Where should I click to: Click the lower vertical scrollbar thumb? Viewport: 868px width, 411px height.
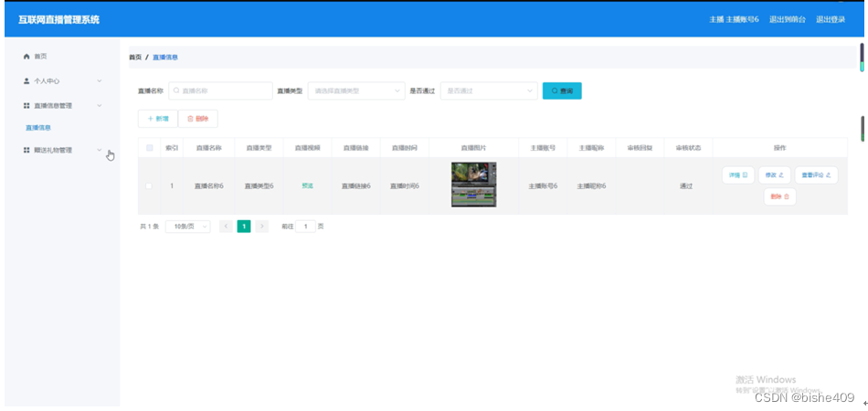[x=862, y=129]
